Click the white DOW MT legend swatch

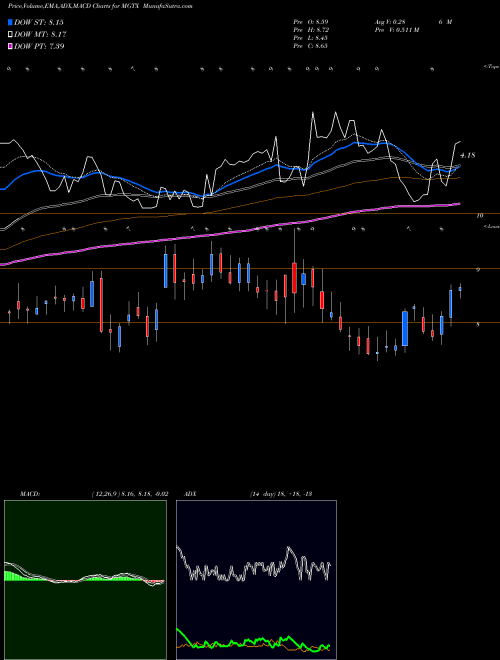pyautogui.click(x=10, y=34)
